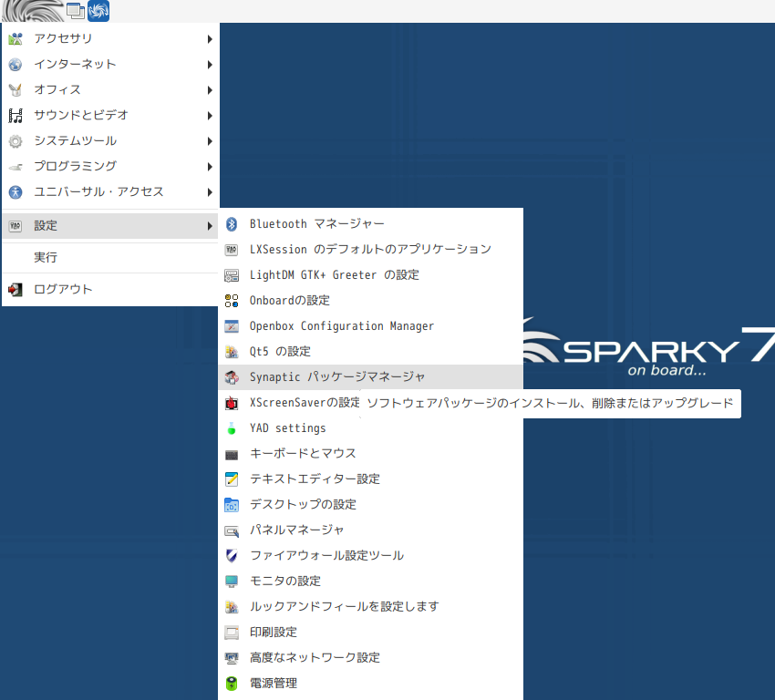The height and width of the screenshot is (700, 775).
Task: Open Openbox Configuration Manager entry
Action: (x=370, y=326)
